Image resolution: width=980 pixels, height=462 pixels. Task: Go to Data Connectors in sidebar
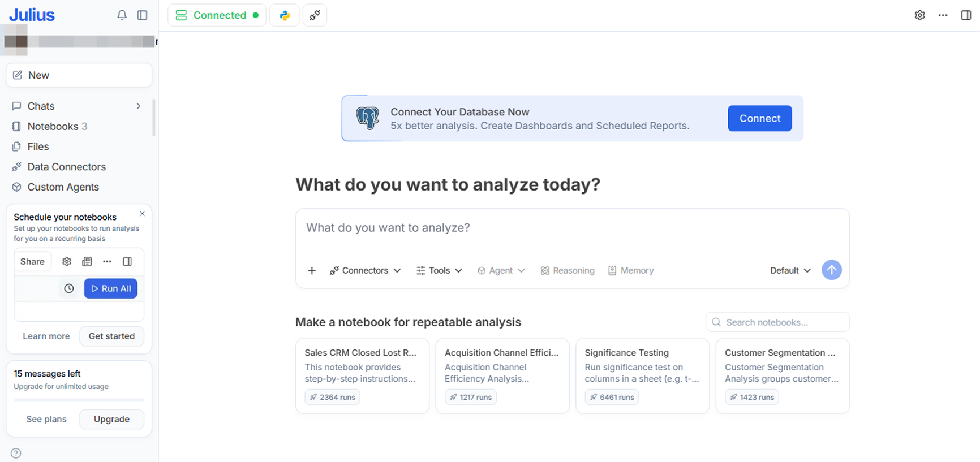tap(66, 167)
